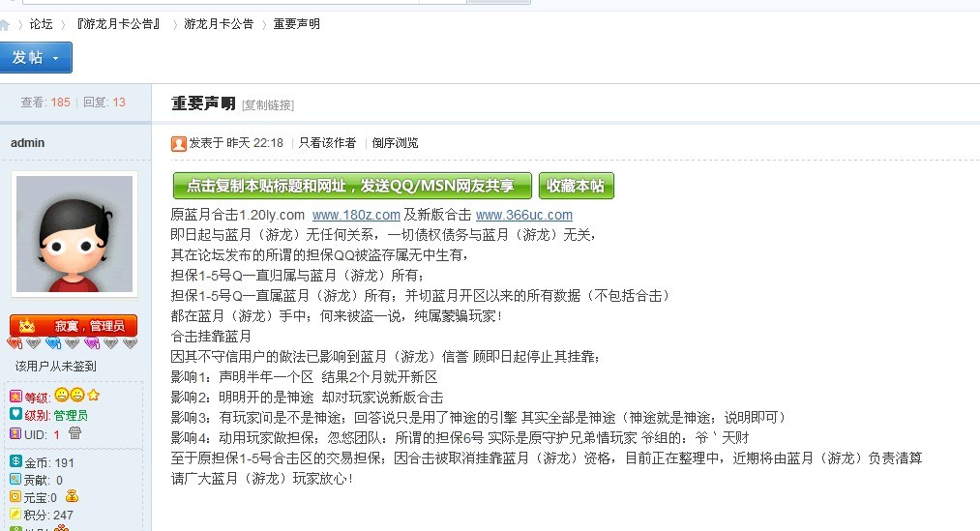The image size is (980, 531).
Task: Click the small icon next to UID number
Action: (74, 434)
